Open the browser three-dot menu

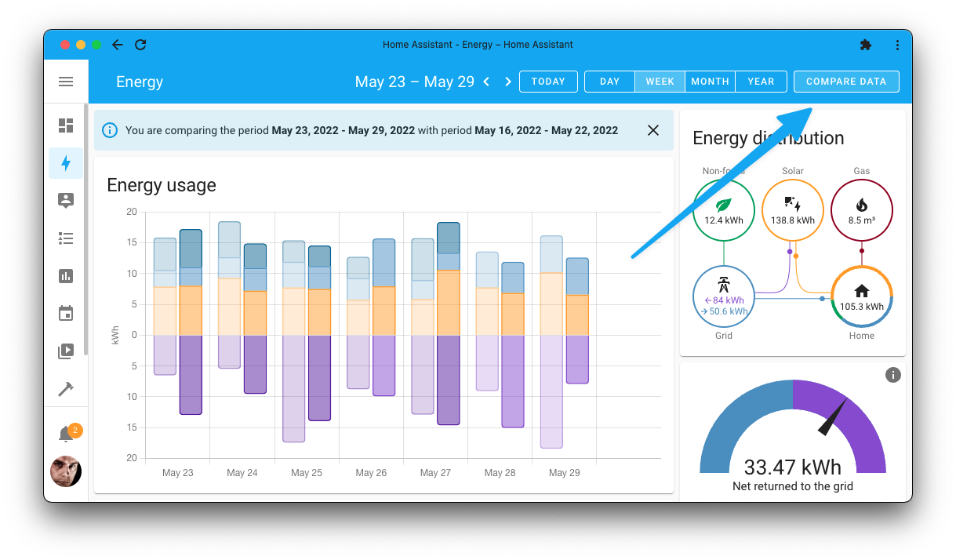click(897, 45)
